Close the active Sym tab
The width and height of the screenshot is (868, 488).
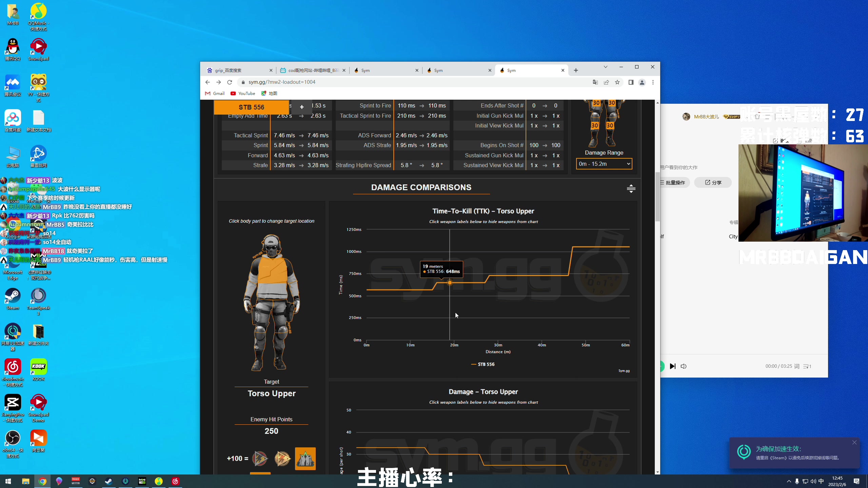[x=563, y=70]
